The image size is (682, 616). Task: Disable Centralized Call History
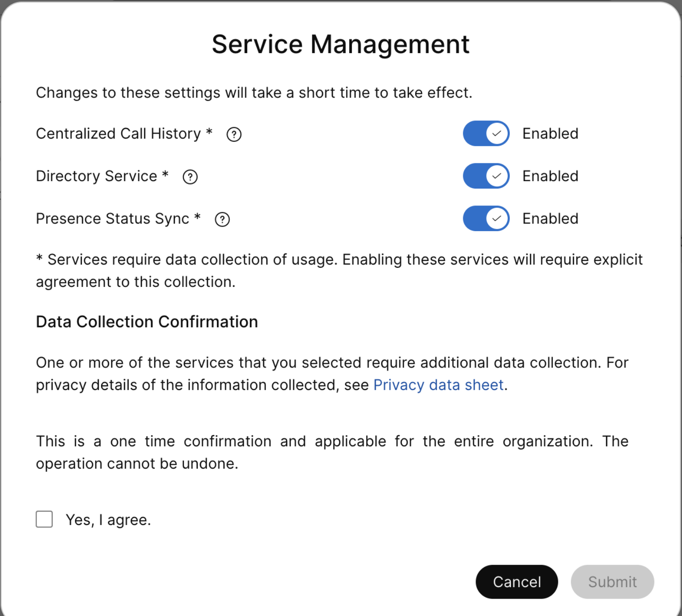point(486,133)
